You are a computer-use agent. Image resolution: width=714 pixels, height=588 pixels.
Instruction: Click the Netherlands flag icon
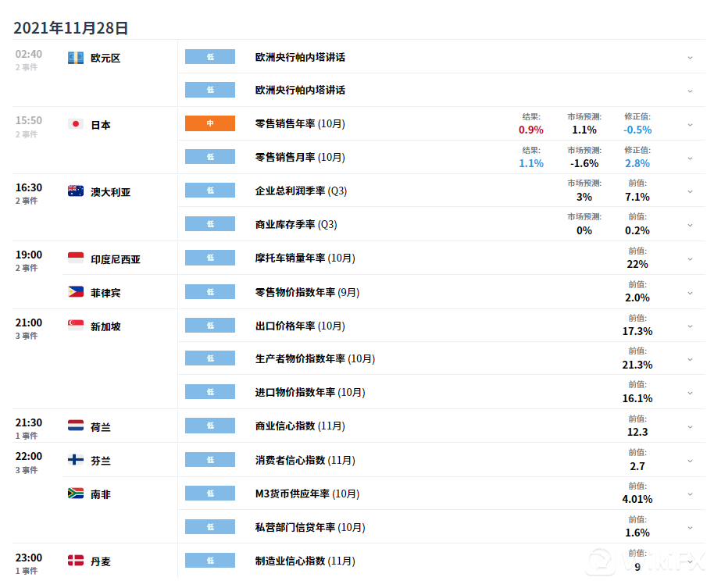coord(76,426)
